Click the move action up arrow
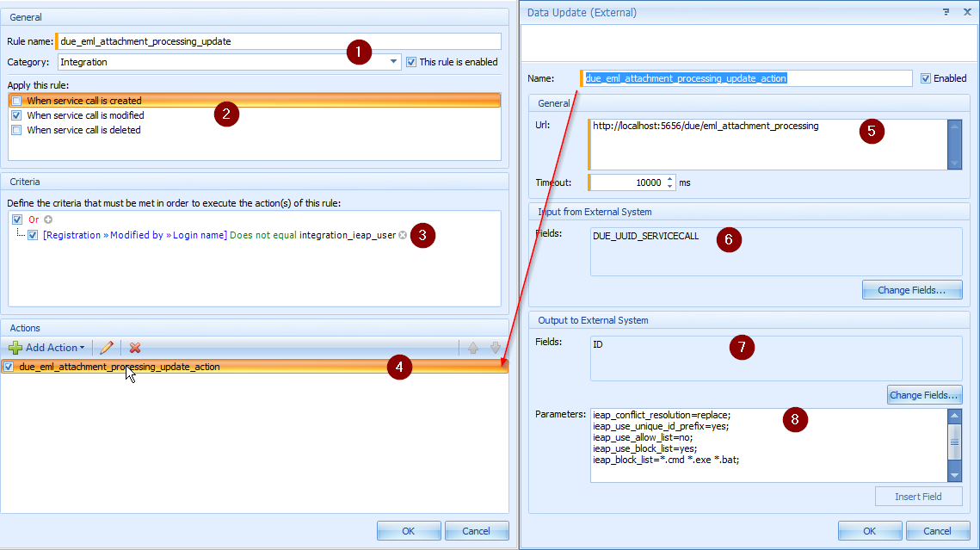The height and width of the screenshot is (550, 980). tap(473, 348)
